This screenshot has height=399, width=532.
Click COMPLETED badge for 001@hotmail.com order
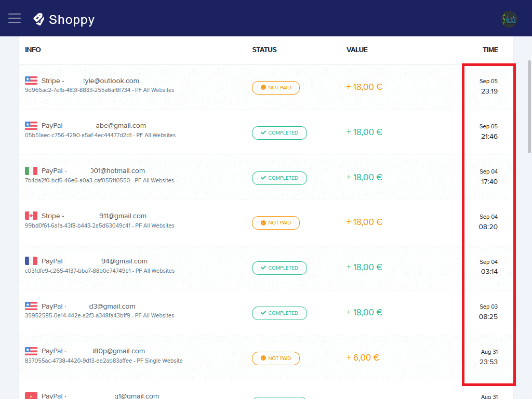coord(279,178)
